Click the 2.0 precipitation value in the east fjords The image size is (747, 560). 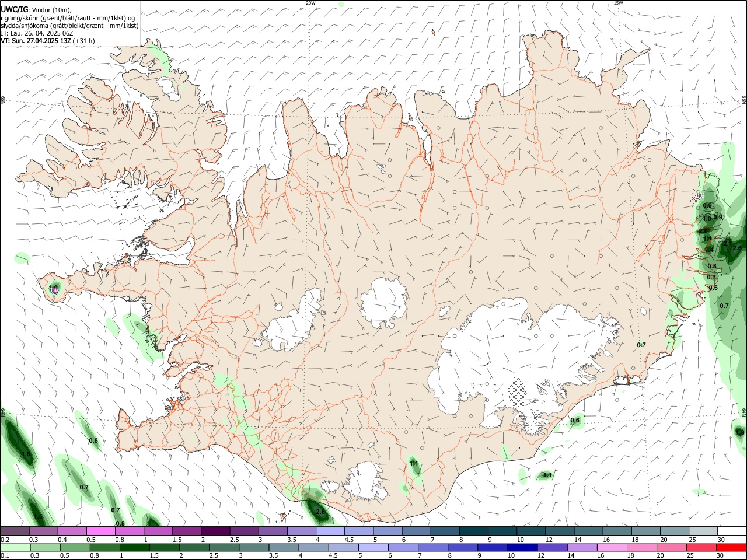tap(703, 231)
